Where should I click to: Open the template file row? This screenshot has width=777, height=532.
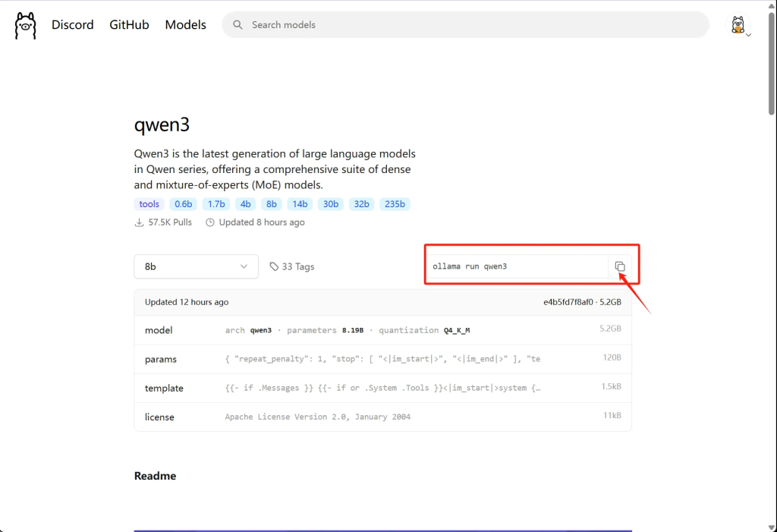click(382, 388)
